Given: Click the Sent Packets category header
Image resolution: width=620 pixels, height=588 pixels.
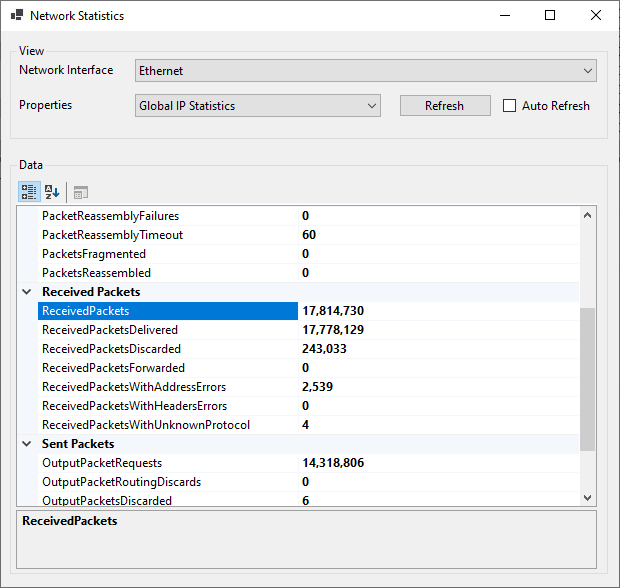Looking at the screenshot, I should click(78, 444).
